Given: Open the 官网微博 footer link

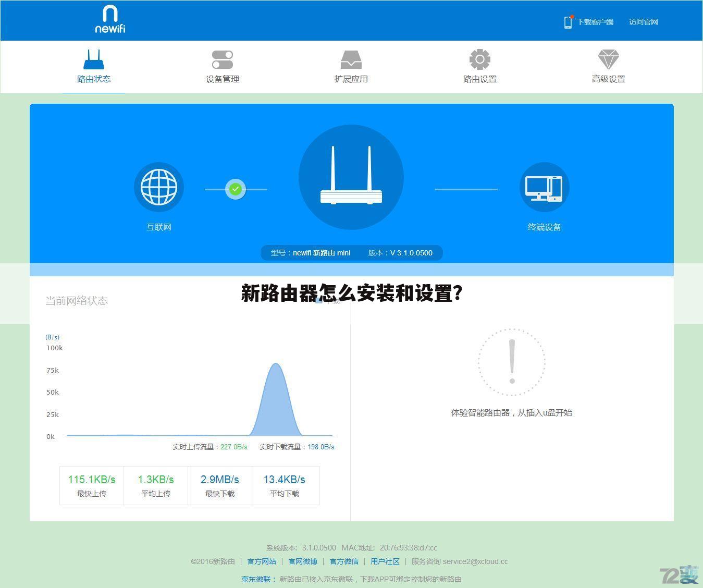Looking at the screenshot, I should pos(303,562).
